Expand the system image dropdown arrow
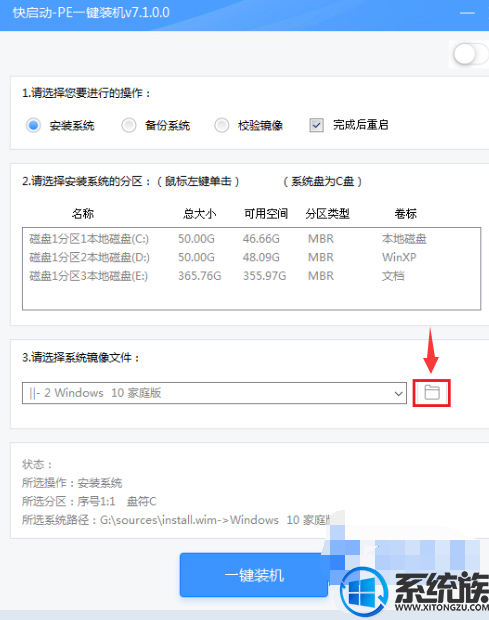The width and height of the screenshot is (489, 620). coord(398,393)
